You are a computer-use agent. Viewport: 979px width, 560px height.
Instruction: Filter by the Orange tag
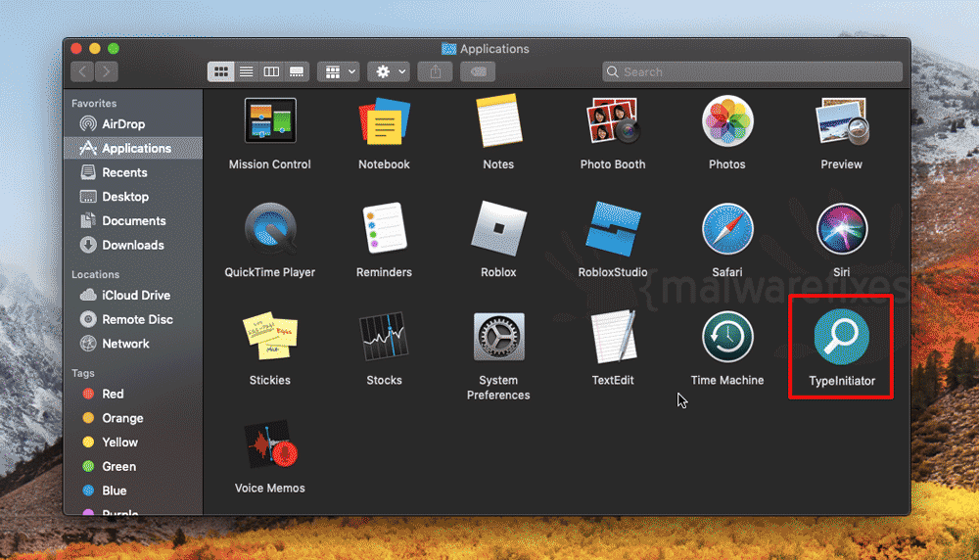click(133, 418)
